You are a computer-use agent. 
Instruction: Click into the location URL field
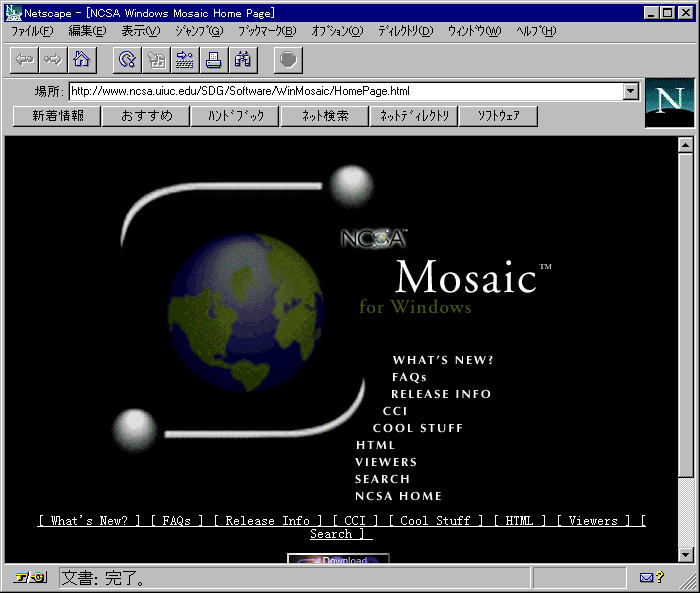pos(346,92)
